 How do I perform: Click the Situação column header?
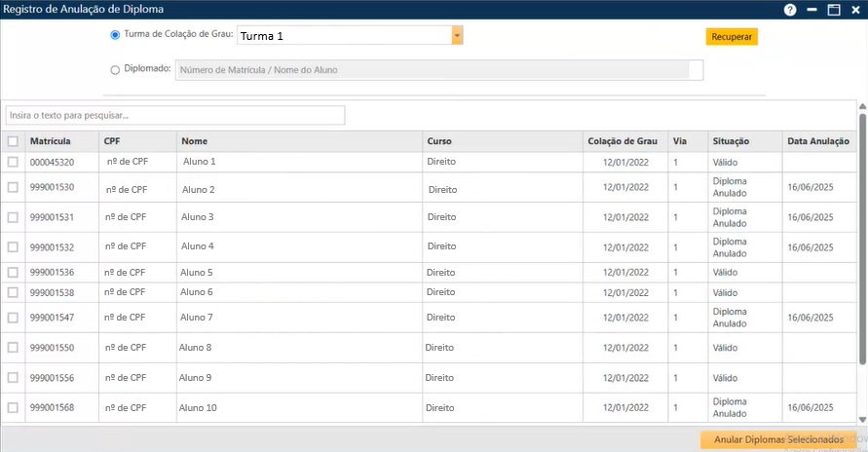(x=731, y=141)
